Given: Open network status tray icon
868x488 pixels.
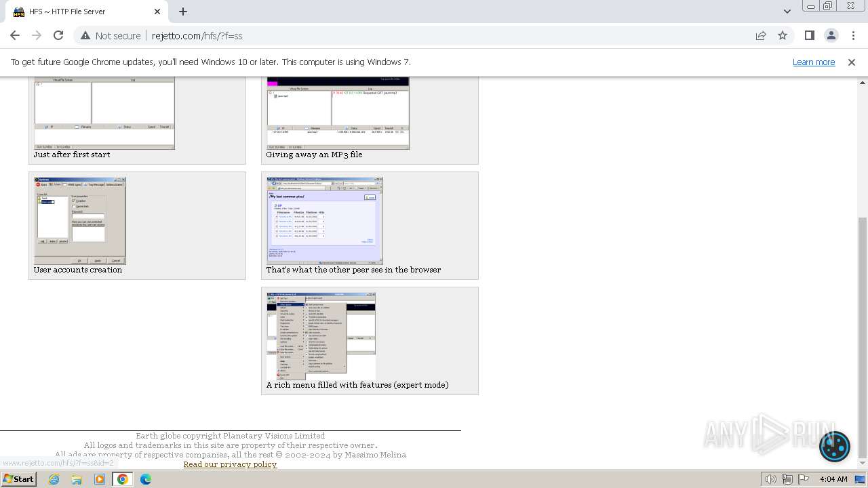Looking at the screenshot, I should [x=787, y=479].
